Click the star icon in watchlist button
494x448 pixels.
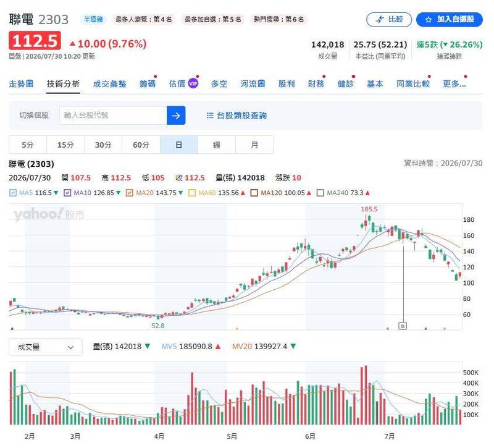coord(428,20)
